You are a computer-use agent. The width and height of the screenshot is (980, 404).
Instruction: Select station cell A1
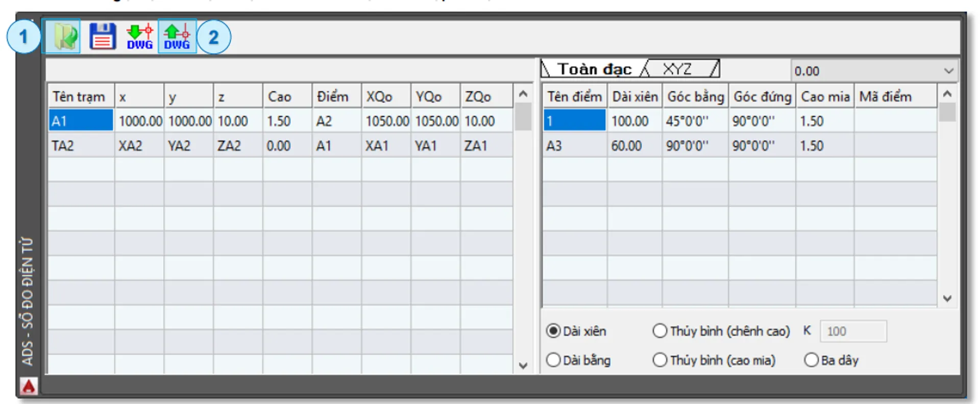[x=81, y=121]
